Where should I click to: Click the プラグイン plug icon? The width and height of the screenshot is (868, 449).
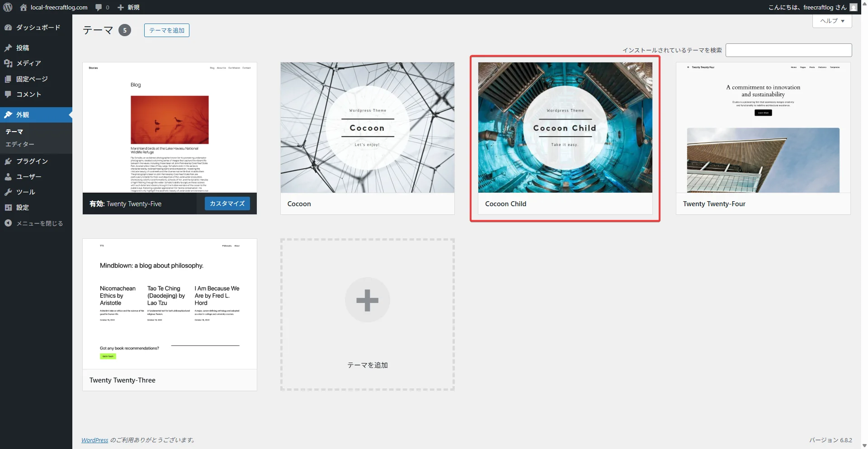[8, 161]
